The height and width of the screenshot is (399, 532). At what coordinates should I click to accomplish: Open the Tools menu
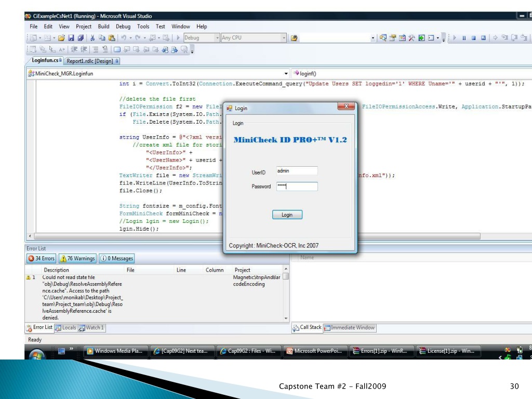[x=143, y=26]
